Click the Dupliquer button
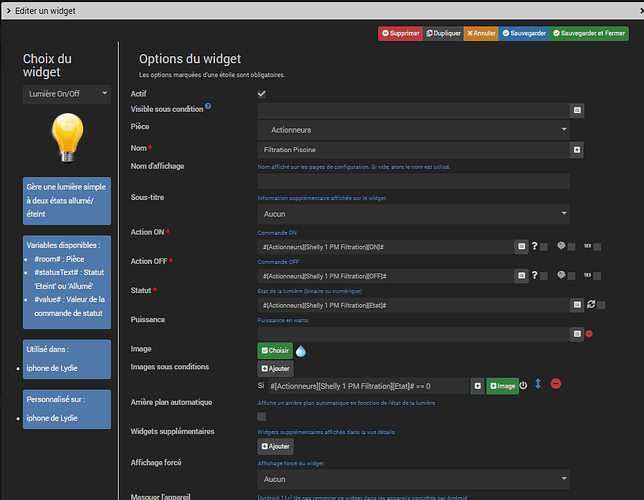The height and width of the screenshot is (500, 644). 443,33
